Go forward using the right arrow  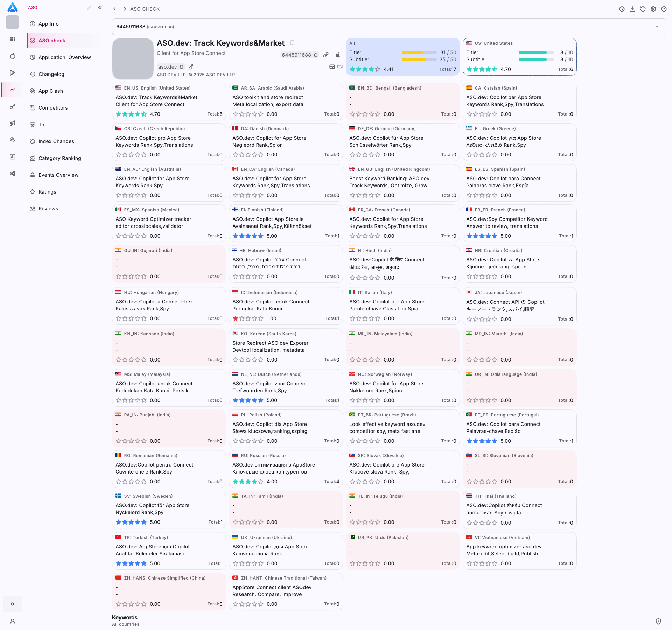point(125,9)
